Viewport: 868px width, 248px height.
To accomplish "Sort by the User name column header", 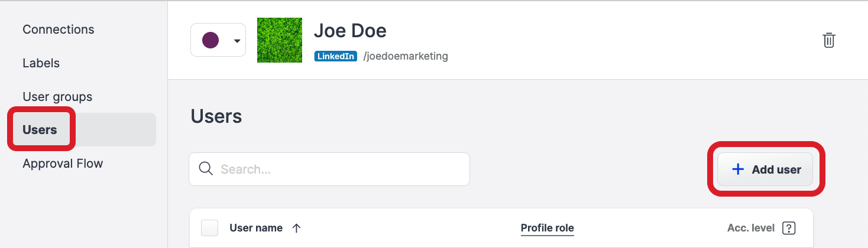I will (x=256, y=228).
